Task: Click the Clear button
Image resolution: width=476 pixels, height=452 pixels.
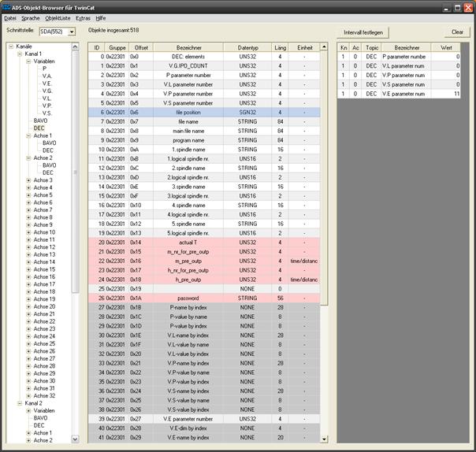Action: point(457,32)
